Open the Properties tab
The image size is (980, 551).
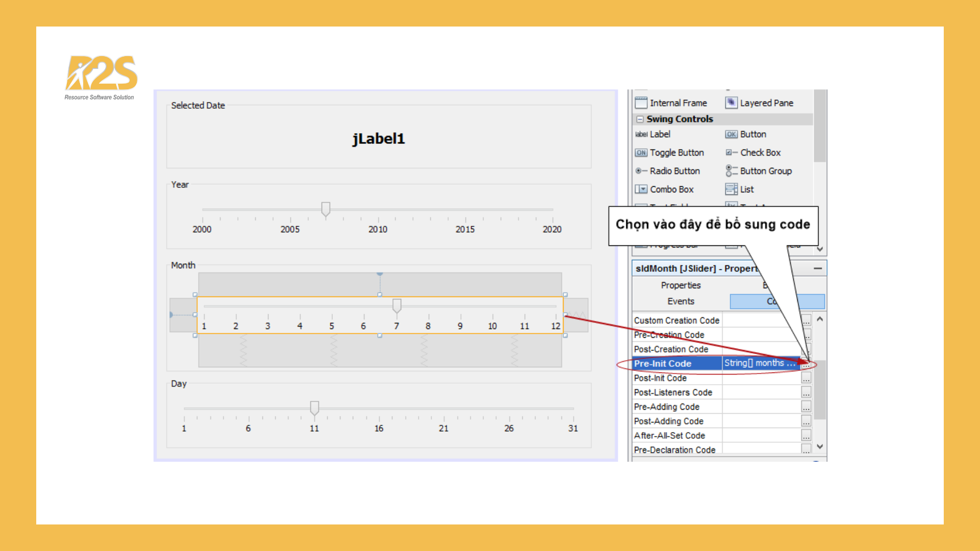[x=680, y=285]
